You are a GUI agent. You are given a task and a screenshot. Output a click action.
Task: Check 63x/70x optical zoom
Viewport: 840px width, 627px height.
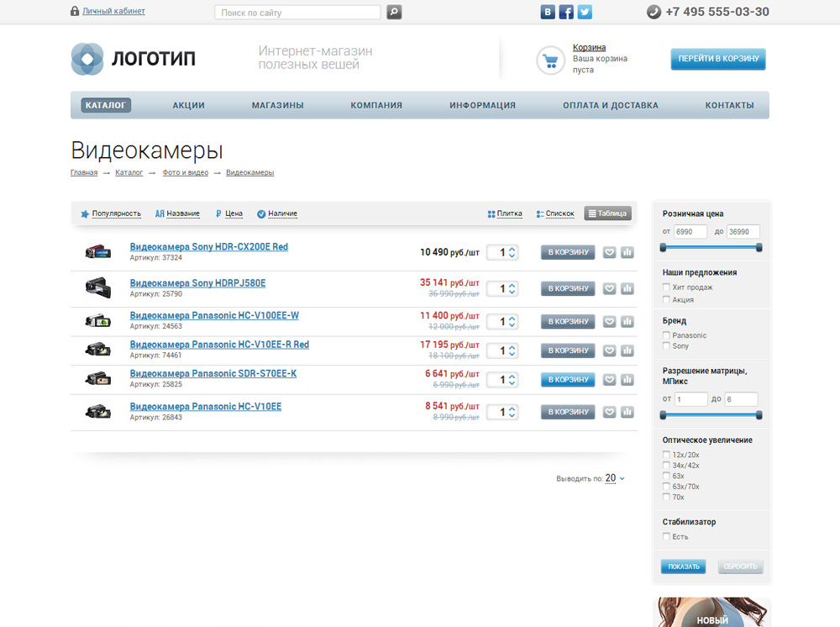[x=666, y=486]
